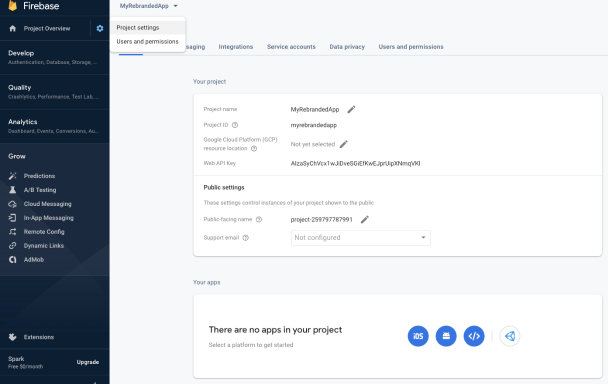Expand the MyRebrandedApp project selector

(149, 6)
